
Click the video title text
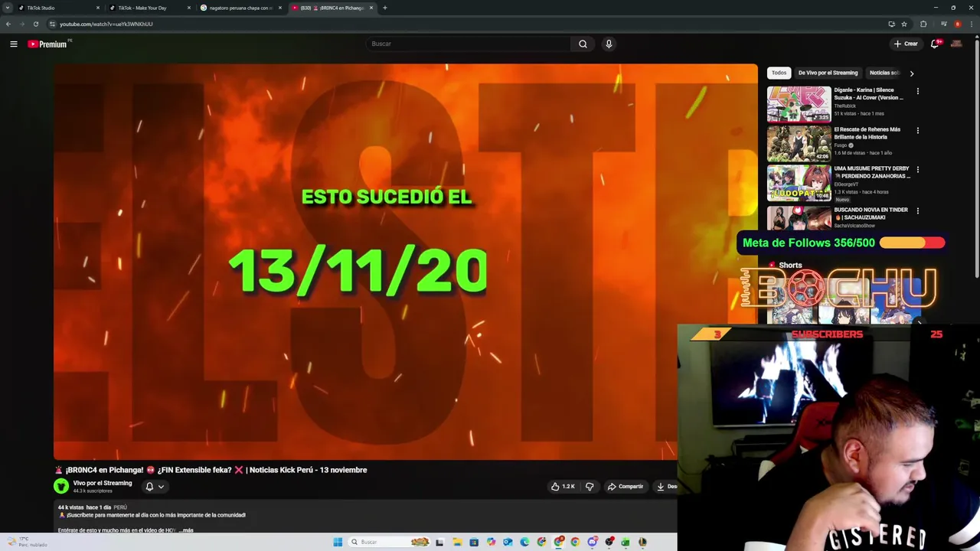(x=211, y=470)
